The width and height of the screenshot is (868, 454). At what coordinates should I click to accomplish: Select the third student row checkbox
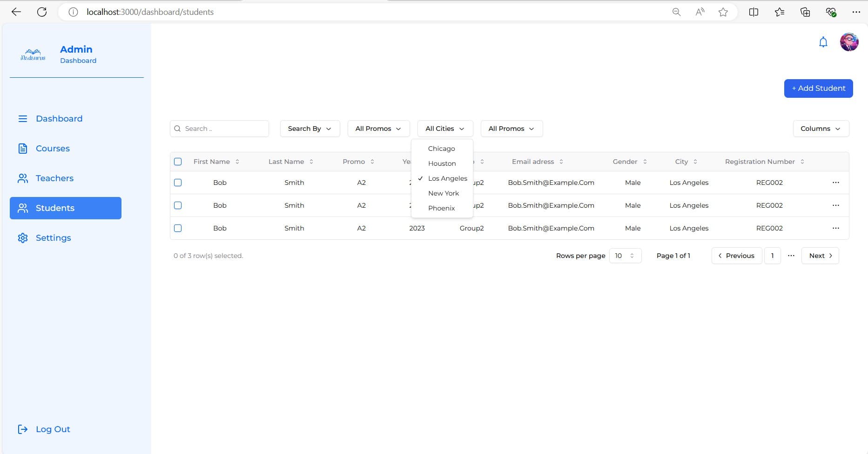point(178,228)
